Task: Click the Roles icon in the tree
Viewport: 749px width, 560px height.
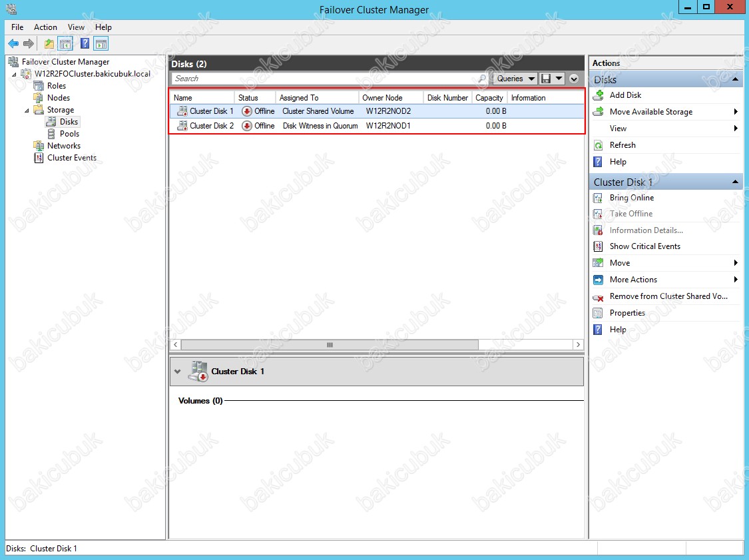Action: point(39,86)
